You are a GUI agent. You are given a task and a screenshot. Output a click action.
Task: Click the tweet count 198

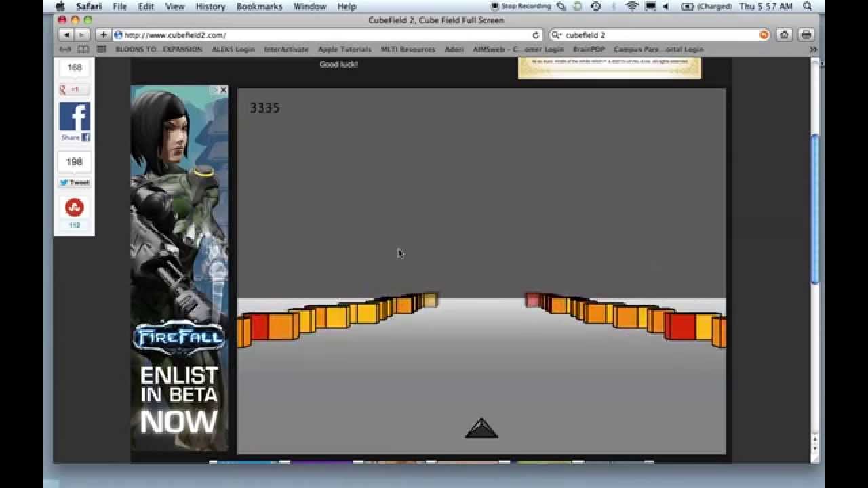coord(75,161)
